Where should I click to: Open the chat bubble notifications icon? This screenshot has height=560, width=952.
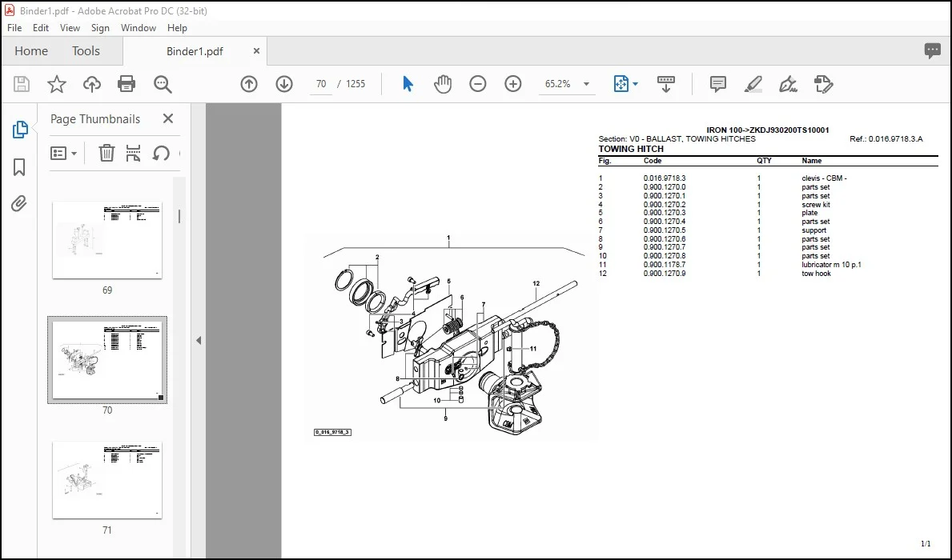click(933, 51)
